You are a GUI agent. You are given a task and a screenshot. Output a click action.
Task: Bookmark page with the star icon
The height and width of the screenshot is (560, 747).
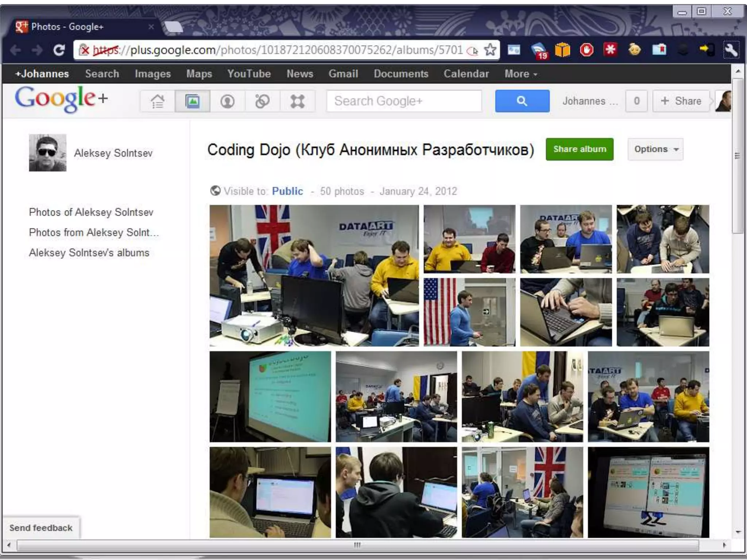point(490,50)
